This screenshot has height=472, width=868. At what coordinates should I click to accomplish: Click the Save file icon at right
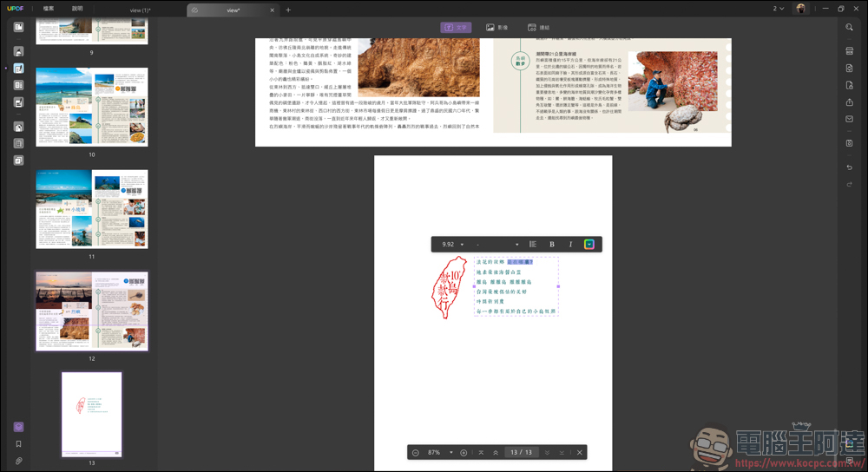pos(849,143)
